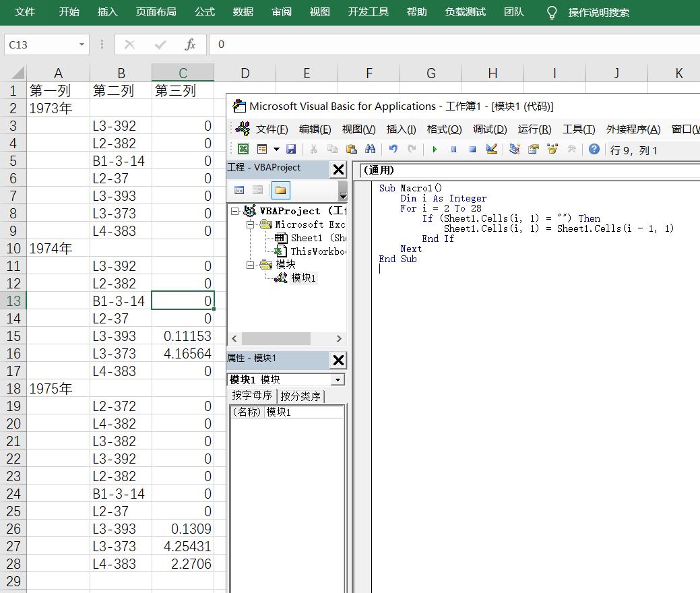This screenshot has width=700, height=593.
Task: Select Sheet1 in the project tree
Action: tap(306, 238)
